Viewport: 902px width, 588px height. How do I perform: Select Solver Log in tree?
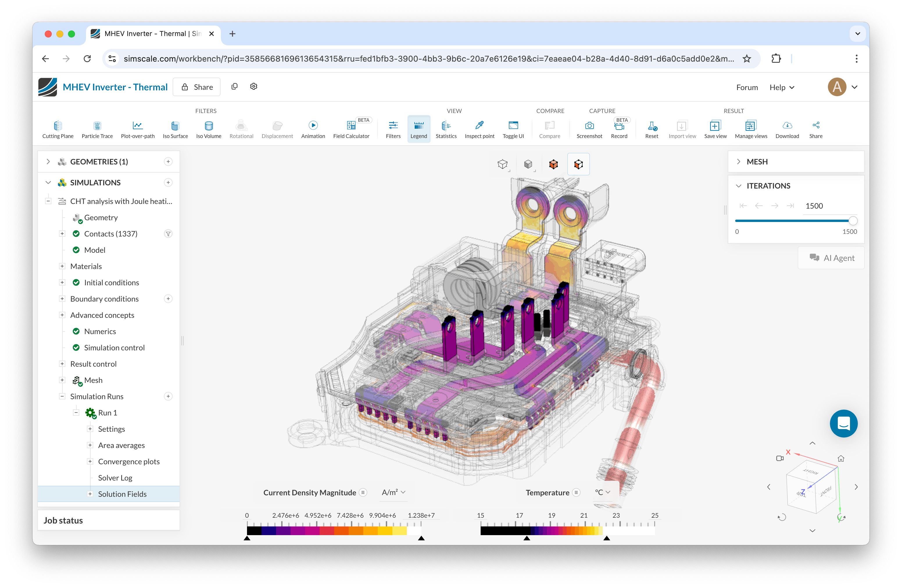click(115, 478)
